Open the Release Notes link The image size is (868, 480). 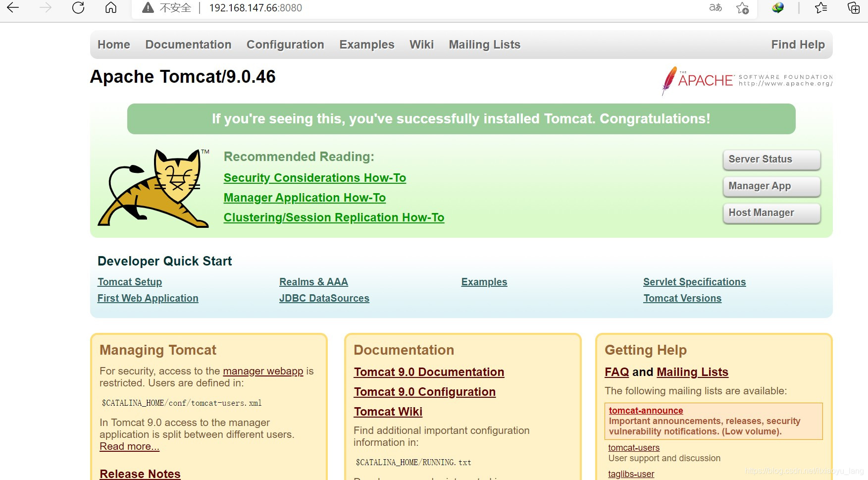(140, 474)
